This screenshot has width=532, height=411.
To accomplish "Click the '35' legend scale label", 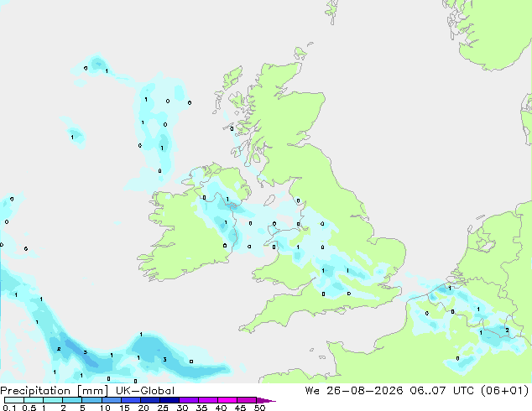I will [x=201, y=408].
